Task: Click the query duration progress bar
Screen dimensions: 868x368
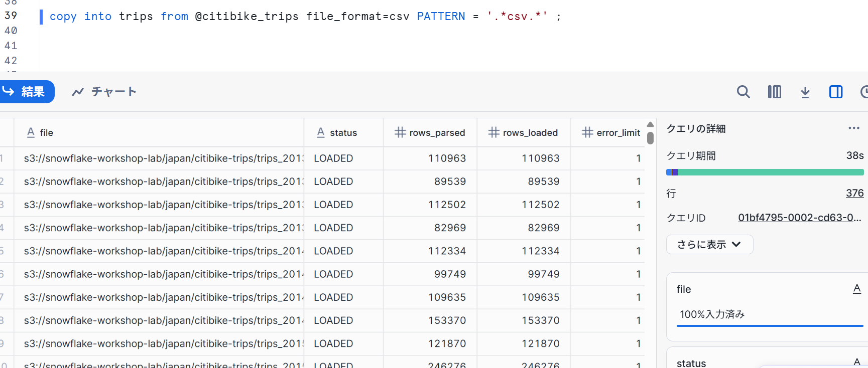Action: pyautogui.click(x=765, y=172)
